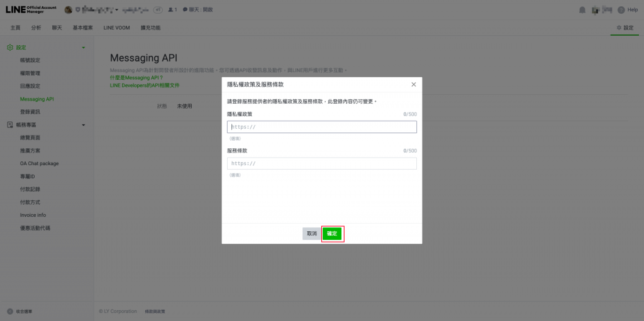644x321 pixels.
Task: Open the 什麼是Messaging API？ link
Action: click(136, 78)
